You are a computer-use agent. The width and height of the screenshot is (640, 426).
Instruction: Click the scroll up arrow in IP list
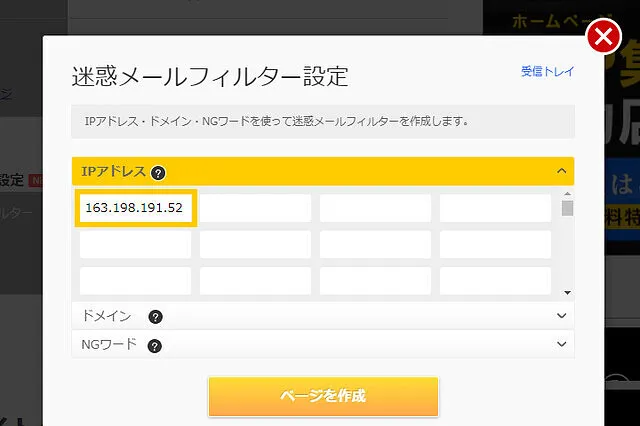[567, 193]
